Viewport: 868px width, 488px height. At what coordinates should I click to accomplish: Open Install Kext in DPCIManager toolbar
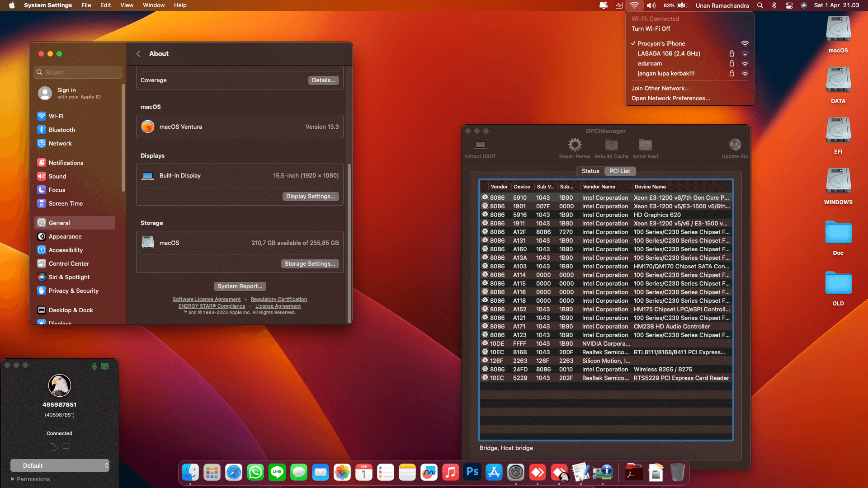645,145
